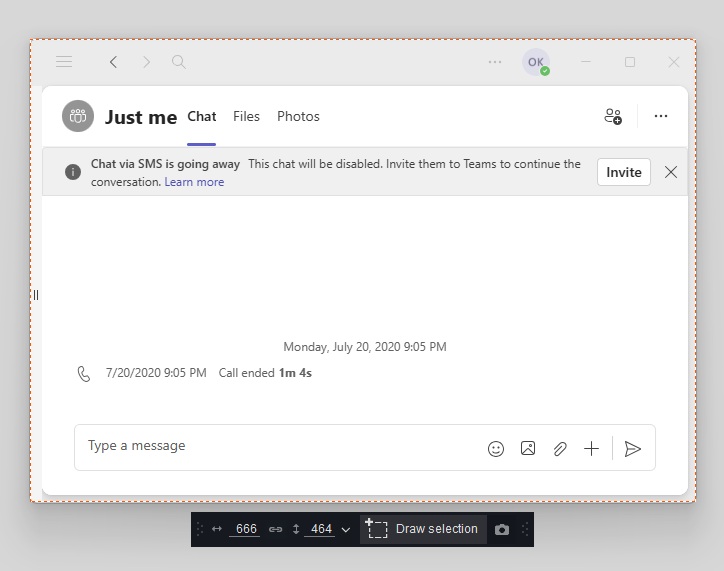The height and width of the screenshot is (571, 724).
Task: Close the Teams window
Action: (x=674, y=62)
